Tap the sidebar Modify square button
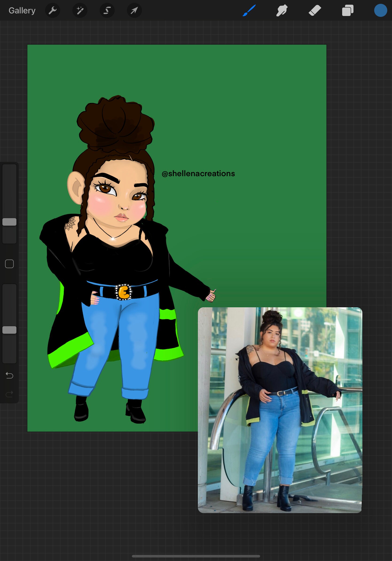This screenshot has height=561, width=392. coord(9,264)
